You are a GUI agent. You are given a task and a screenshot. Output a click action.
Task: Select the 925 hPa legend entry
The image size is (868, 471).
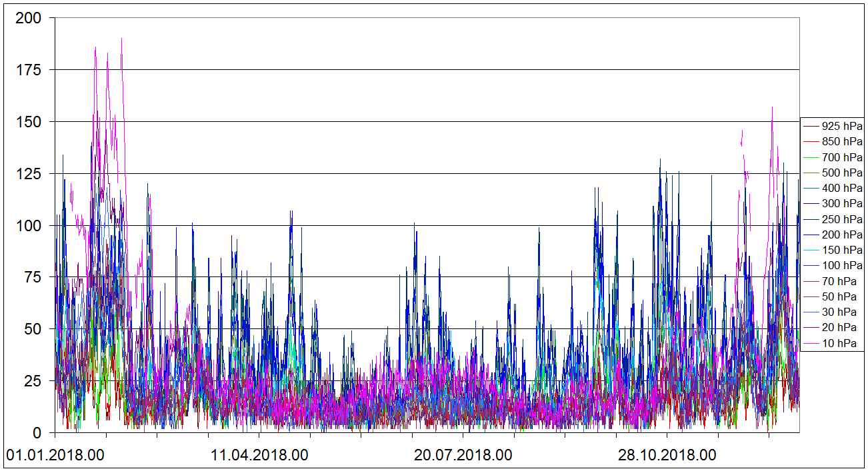click(x=842, y=126)
